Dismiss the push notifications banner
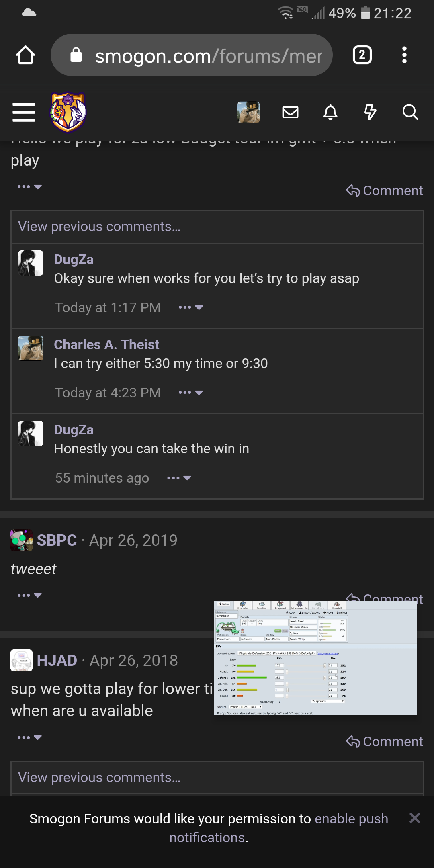 click(x=415, y=818)
